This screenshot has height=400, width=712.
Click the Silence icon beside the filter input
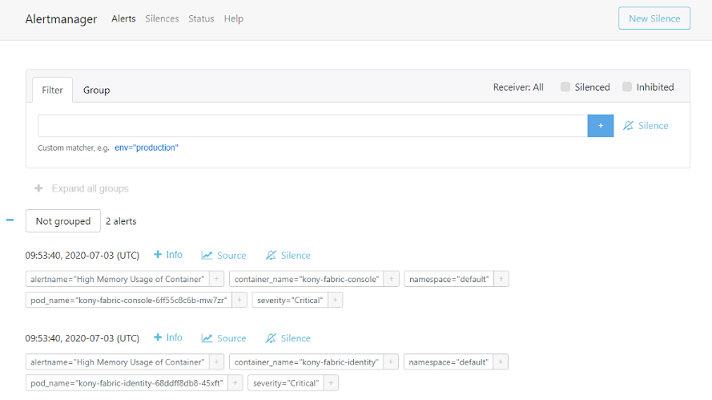click(x=645, y=126)
